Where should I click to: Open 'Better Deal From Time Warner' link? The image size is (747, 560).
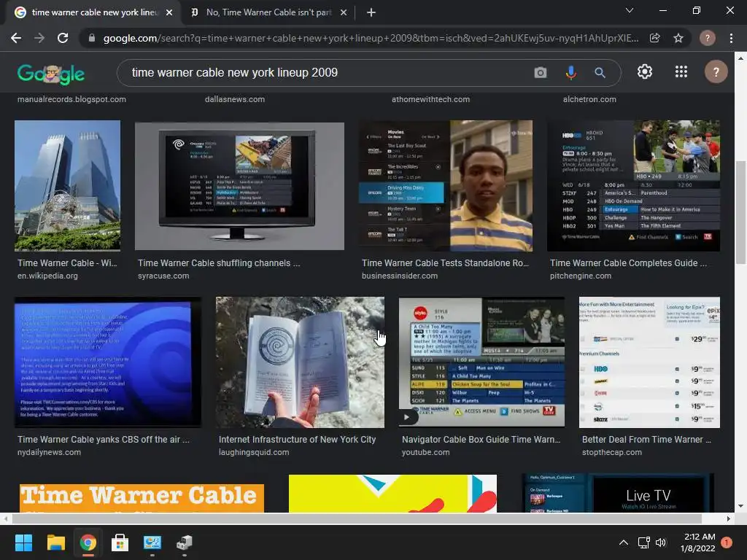click(646, 440)
